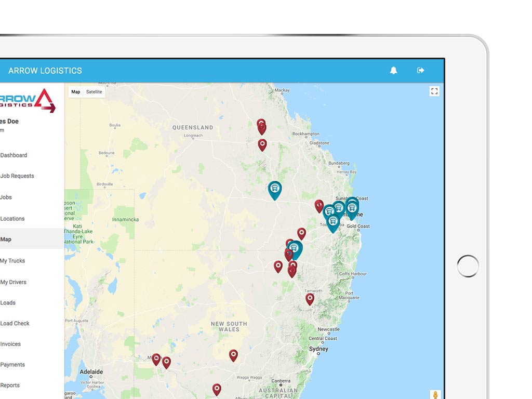532x399 pixels.
Task: Navigate to Load Check
Action: coord(15,323)
